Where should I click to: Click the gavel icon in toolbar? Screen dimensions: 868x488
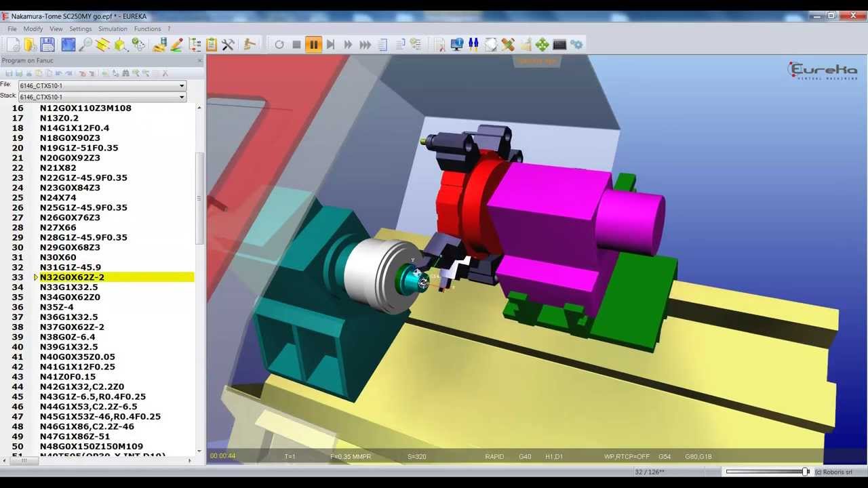coord(250,45)
